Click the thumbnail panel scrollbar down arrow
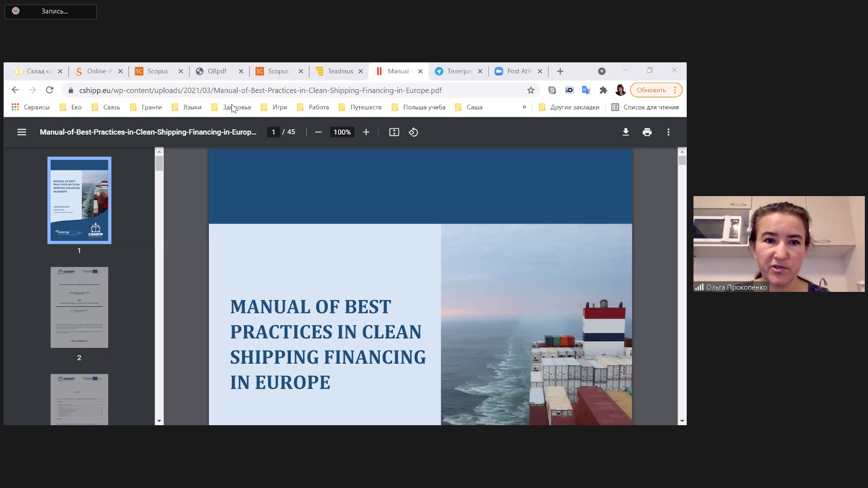This screenshot has width=868, height=488. click(x=159, y=421)
